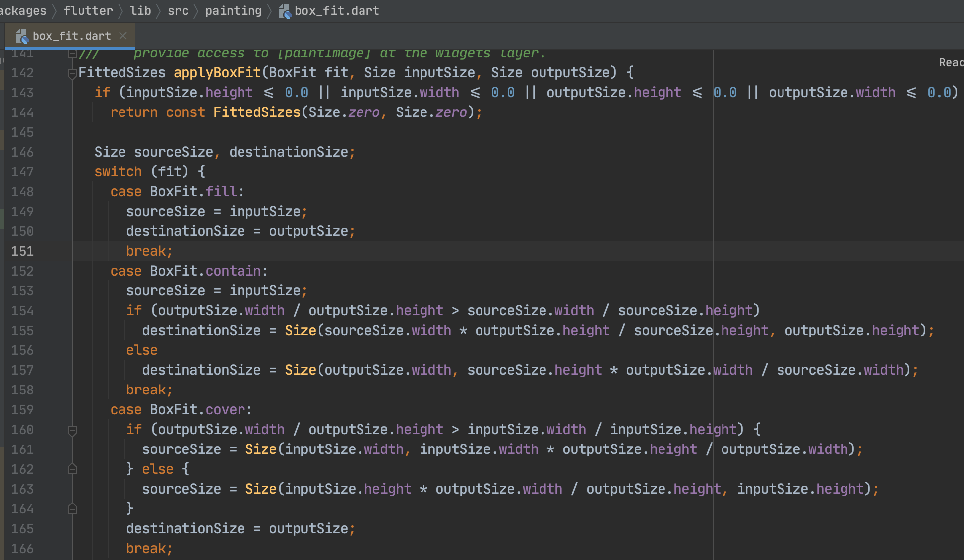
Task: Click the else keyword on line 156
Action: coord(142,350)
